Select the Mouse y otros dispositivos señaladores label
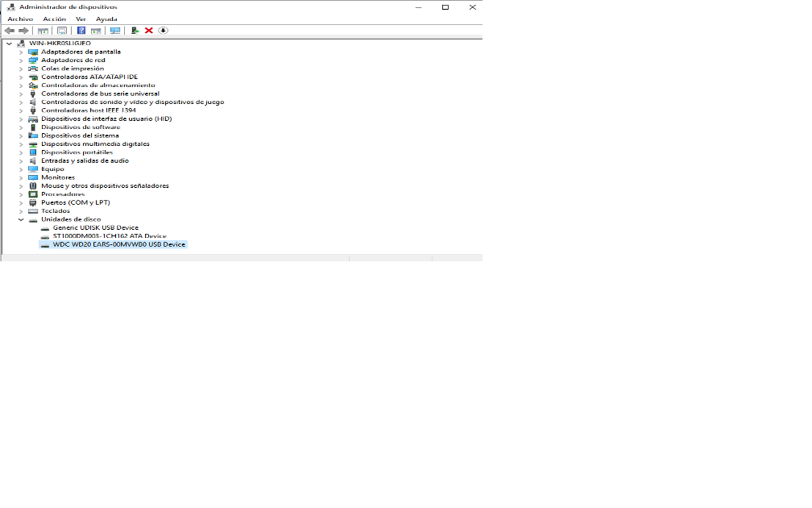Viewport: 812px width, 508px height. (105, 185)
